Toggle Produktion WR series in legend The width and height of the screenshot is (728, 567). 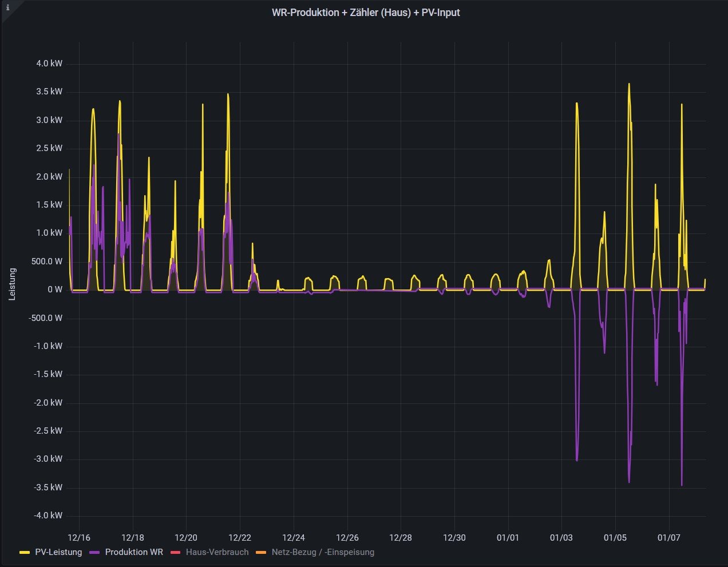[x=134, y=552]
